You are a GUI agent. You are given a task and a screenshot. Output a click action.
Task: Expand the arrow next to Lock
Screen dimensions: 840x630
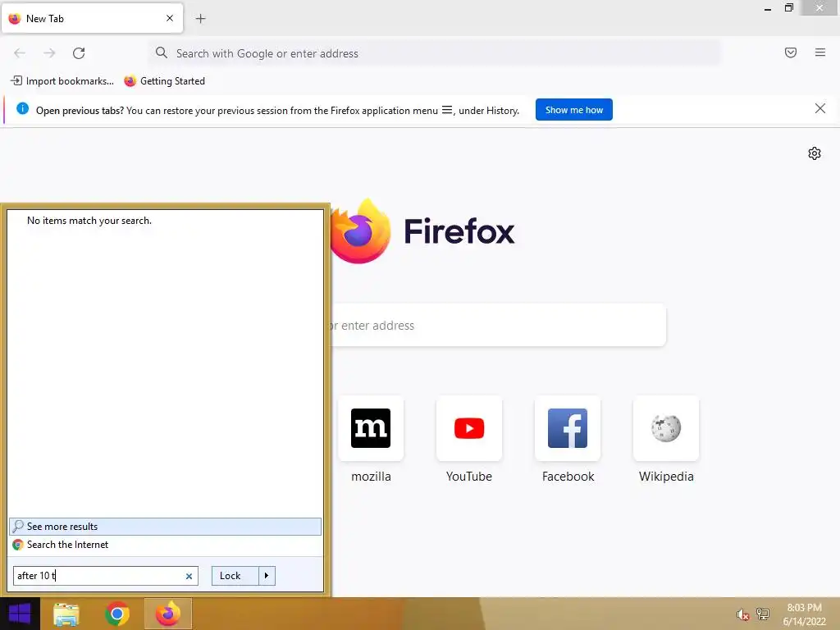click(267, 576)
